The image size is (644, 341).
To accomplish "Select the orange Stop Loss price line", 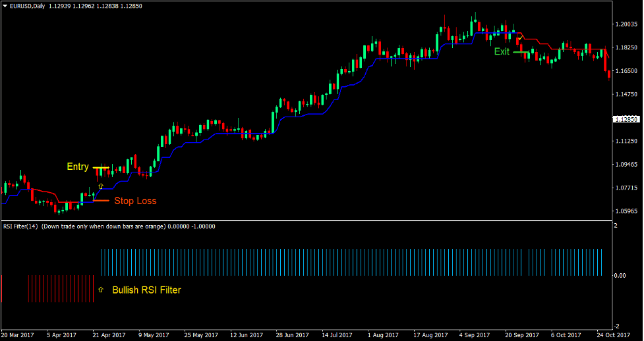I will coord(101,201).
